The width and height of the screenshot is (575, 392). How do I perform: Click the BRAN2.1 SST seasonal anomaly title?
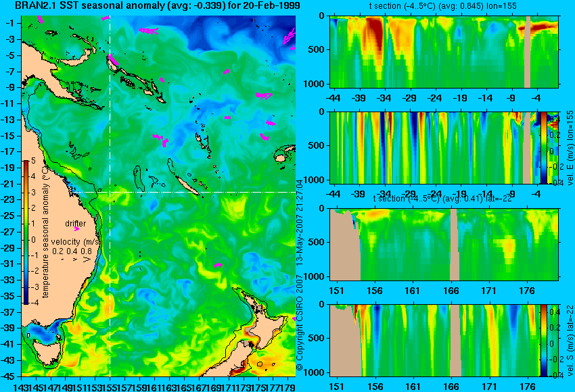tap(158, 5)
